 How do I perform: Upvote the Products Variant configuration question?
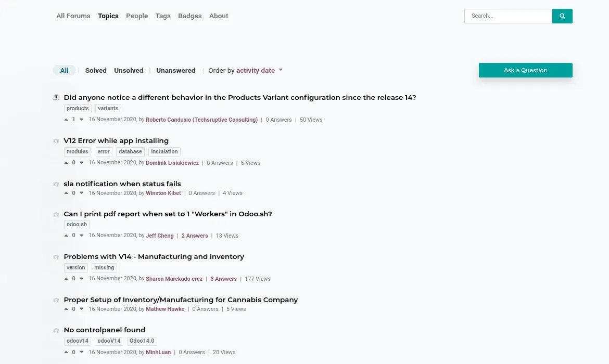pyautogui.click(x=66, y=120)
